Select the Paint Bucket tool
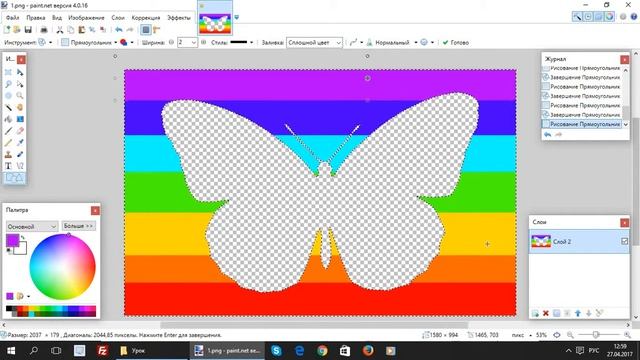 point(8,119)
